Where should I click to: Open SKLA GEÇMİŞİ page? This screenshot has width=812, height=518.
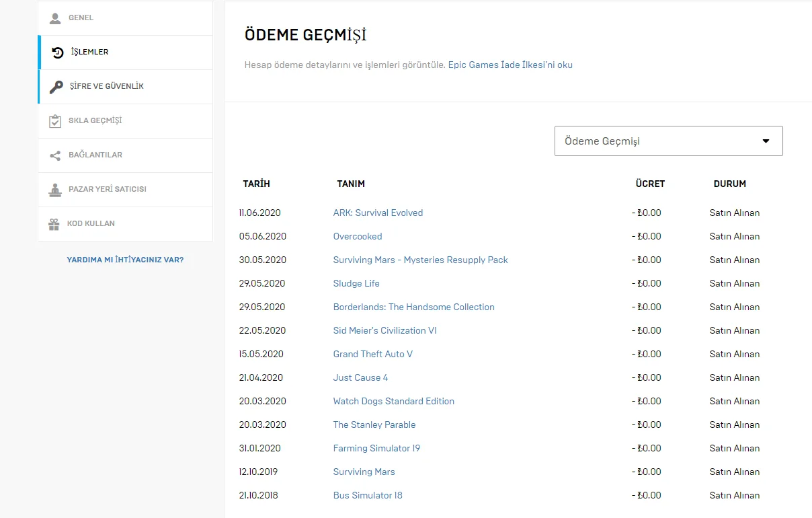[125, 121]
